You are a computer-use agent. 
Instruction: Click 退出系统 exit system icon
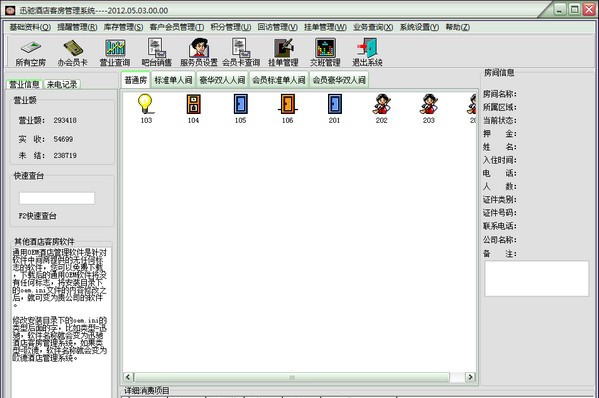[367, 52]
